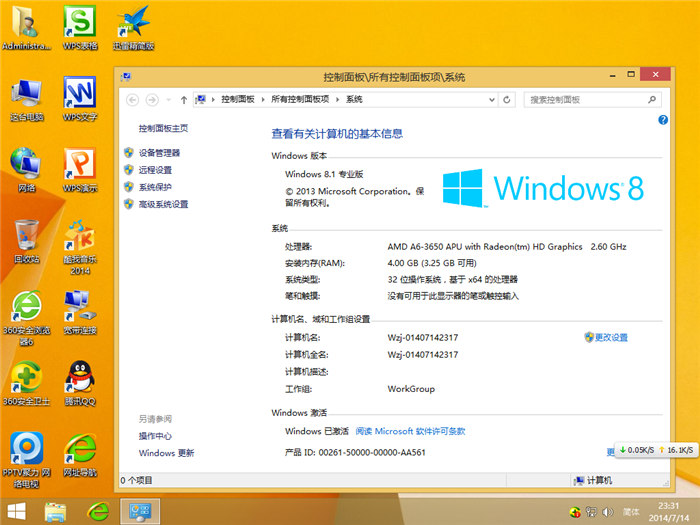Launch WPS文字 desktop shortcut
Screen dimensions: 700x525
click(x=80, y=99)
